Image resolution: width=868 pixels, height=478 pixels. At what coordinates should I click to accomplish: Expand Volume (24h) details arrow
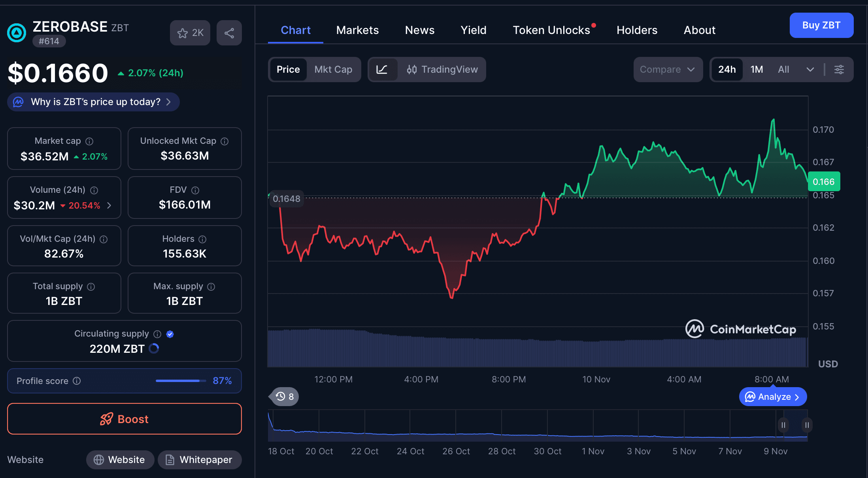pos(109,205)
